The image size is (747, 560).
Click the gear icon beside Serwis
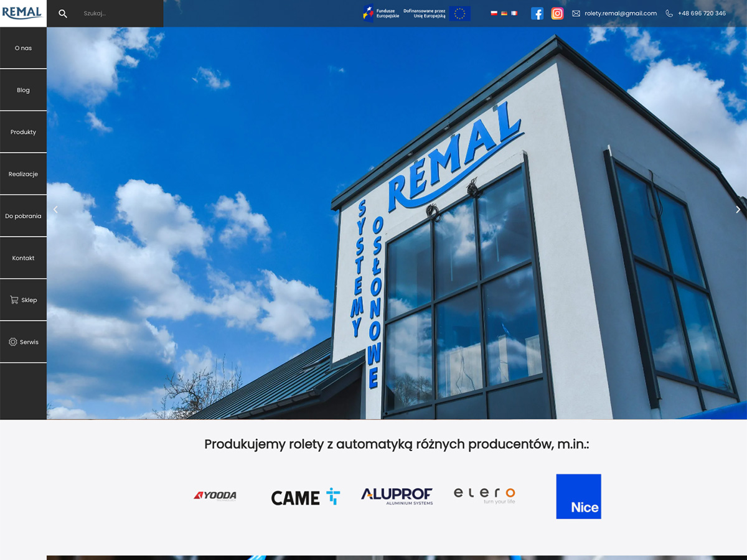pyautogui.click(x=12, y=342)
